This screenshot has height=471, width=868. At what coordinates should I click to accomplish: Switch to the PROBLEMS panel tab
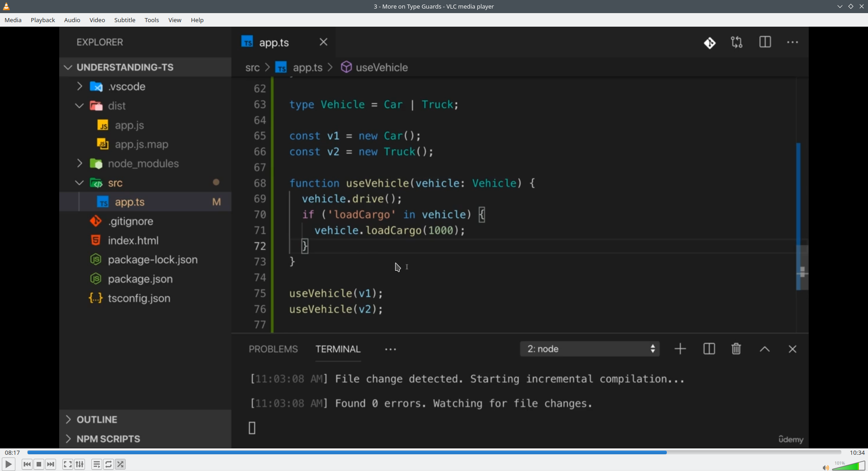pyautogui.click(x=273, y=349)
